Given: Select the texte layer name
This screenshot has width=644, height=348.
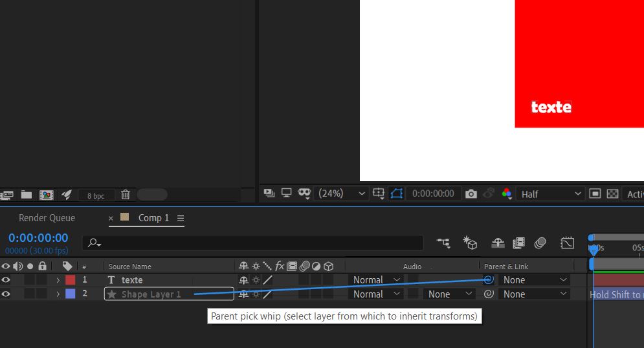Looking at the screenshot, I should tap(132, 280).
